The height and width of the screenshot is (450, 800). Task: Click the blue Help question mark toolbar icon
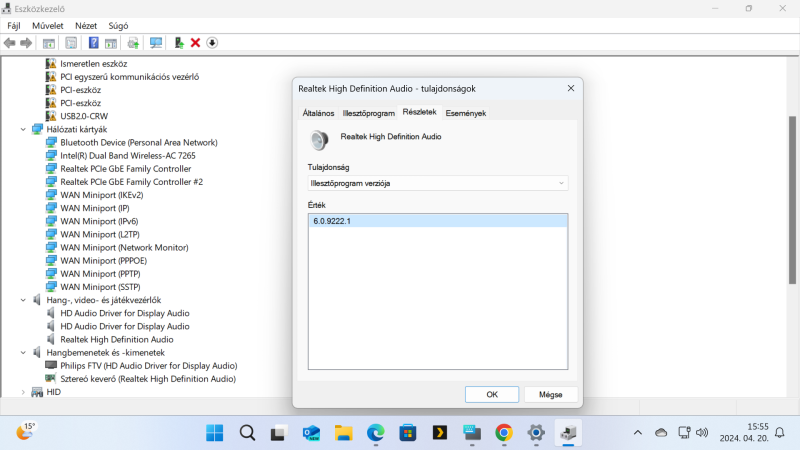coord(93,43)
